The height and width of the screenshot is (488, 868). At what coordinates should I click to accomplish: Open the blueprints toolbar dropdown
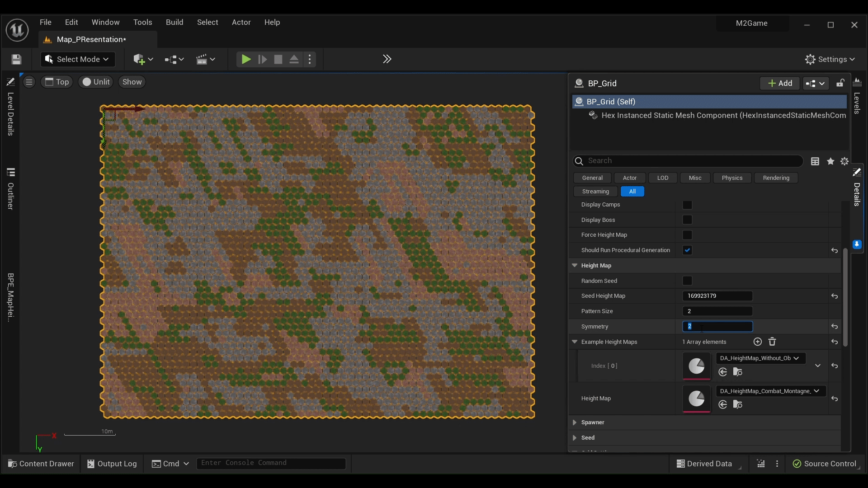(174, 59)
